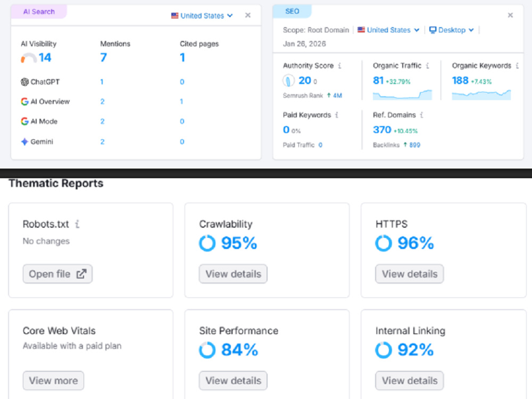The width and height of the screenshot is (532, 399).
Task: Click the total Cited pages value 1
Action: (182, 57)
